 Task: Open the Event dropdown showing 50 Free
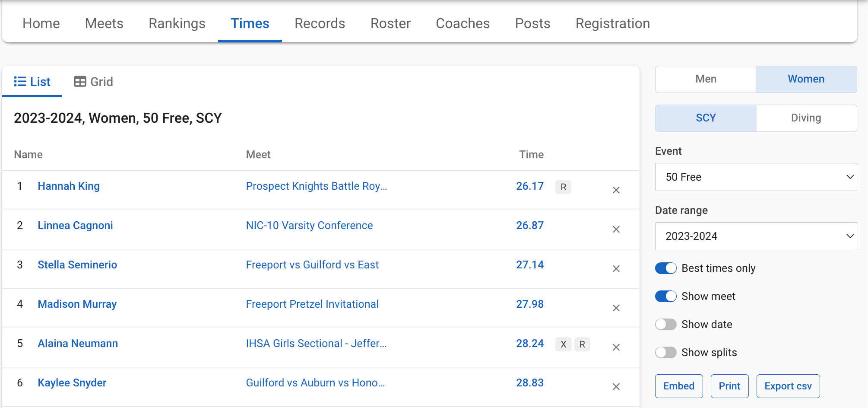(756, 177)
